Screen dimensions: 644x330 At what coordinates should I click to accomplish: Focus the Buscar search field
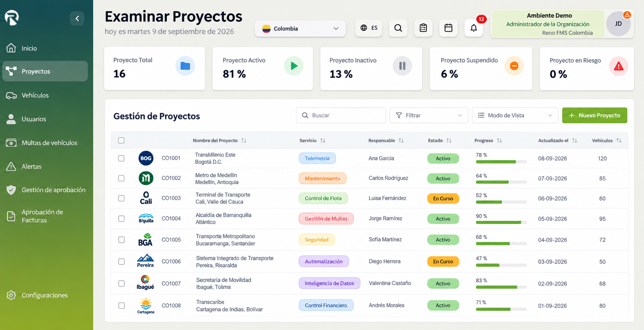341,115
